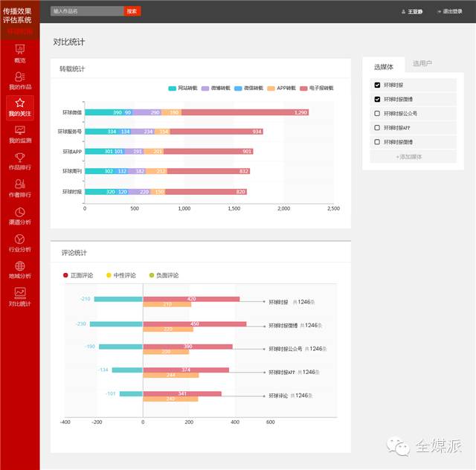Uncheck the 环球时报 checkbox
The image size is (476, 470).
point(377,85)
